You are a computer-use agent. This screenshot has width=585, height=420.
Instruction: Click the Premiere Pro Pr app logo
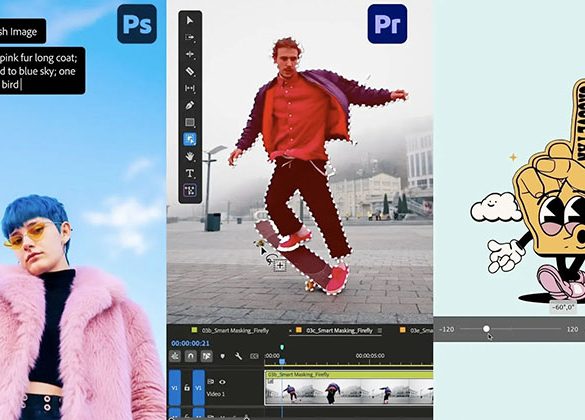coord(387,24)
